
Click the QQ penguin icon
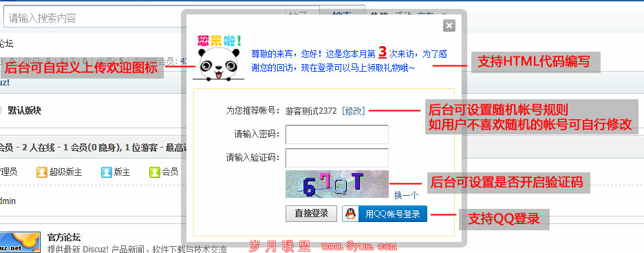(350, 214)
